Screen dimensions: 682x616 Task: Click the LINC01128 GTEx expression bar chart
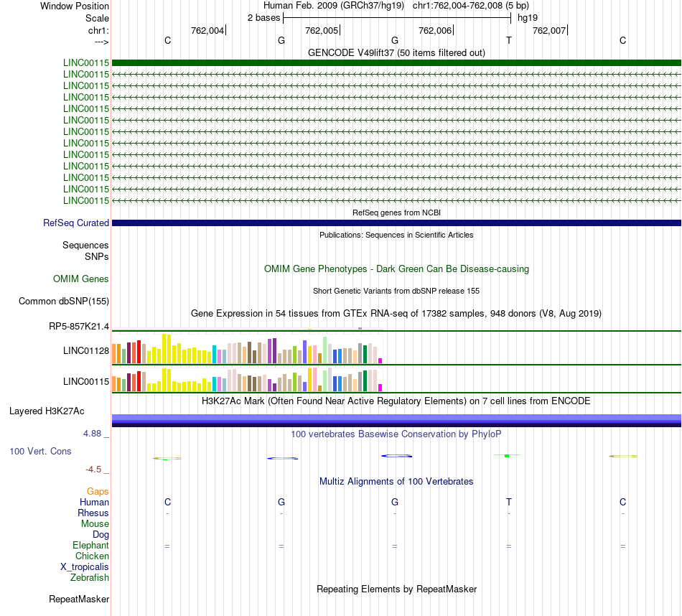pyautogui.click(x=247, y=348)
